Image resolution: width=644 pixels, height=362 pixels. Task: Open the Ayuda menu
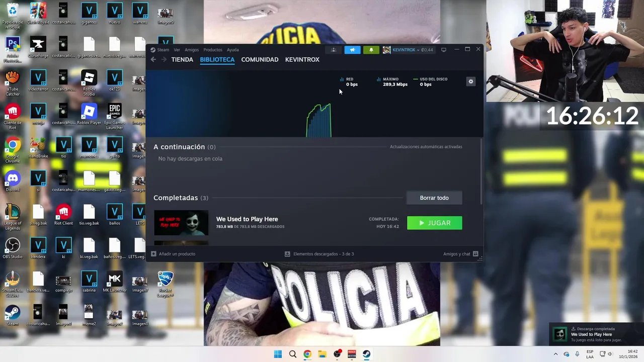tap(232, 50)
